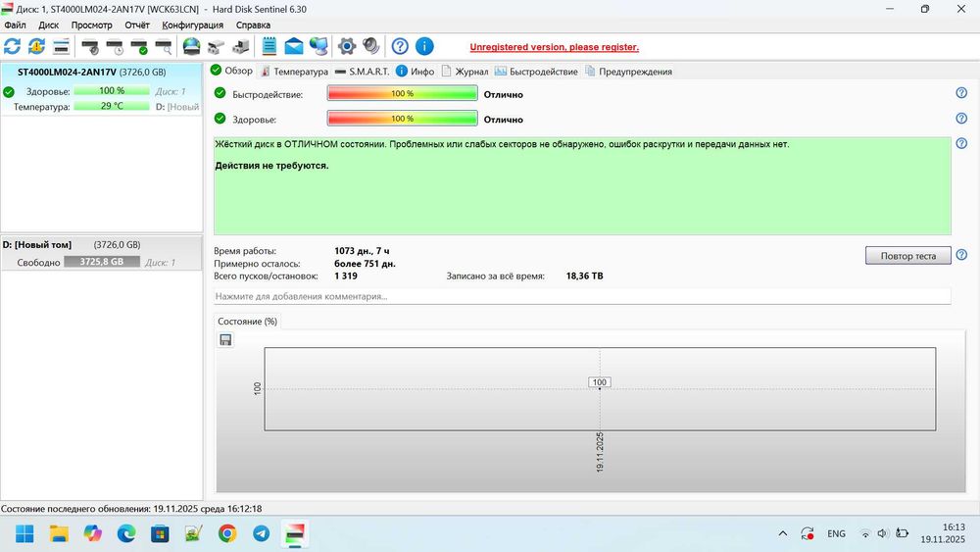Click the ENG language indicator
Screen dimensions: 980x552
[836, 534]
